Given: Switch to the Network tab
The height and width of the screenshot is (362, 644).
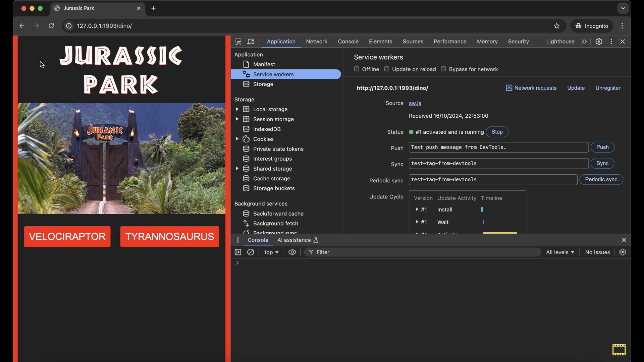Looking at the screenshot, I should point(316,42).
